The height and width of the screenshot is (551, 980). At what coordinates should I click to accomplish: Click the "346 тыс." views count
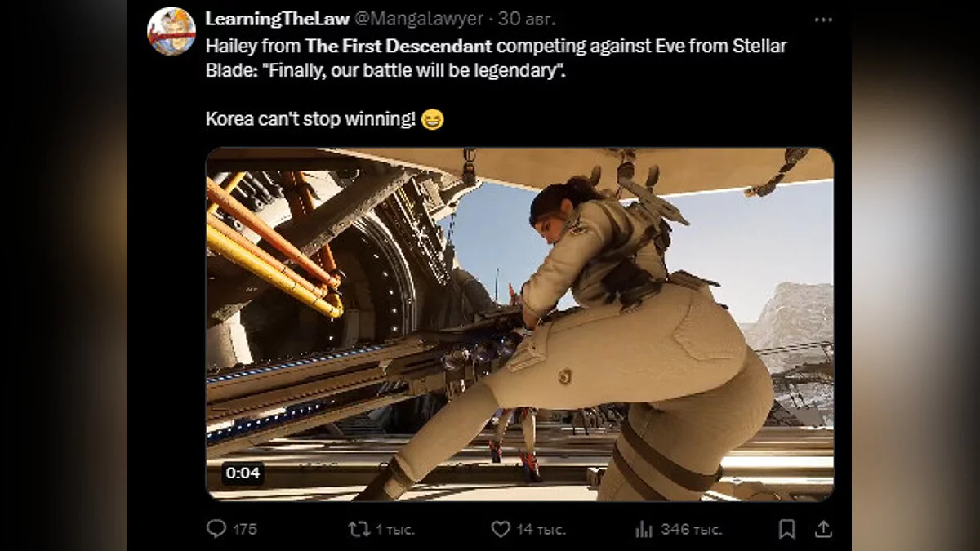pyautogui.click(x=691, y=529)
